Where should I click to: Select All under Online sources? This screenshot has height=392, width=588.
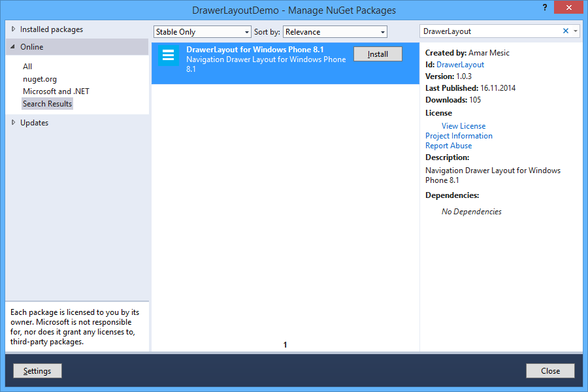(x=27, y=67)
